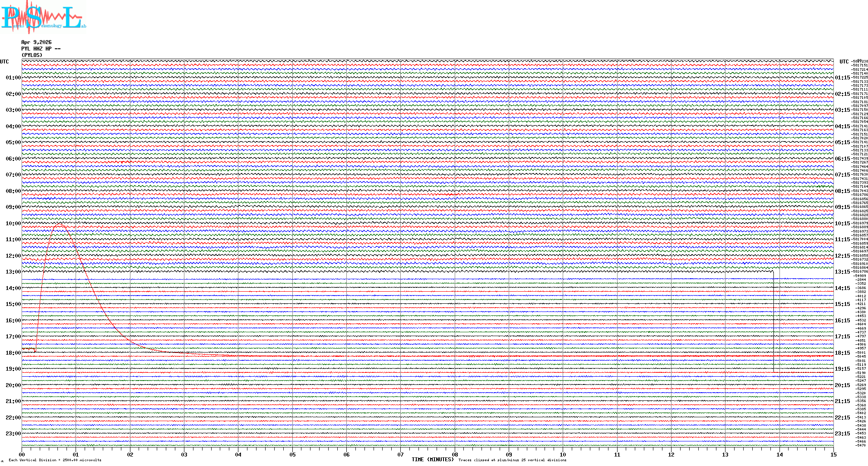Click the PSL seismology lab logo
Viewport: 868px width, 466px height.
click(x=43, y=17)
